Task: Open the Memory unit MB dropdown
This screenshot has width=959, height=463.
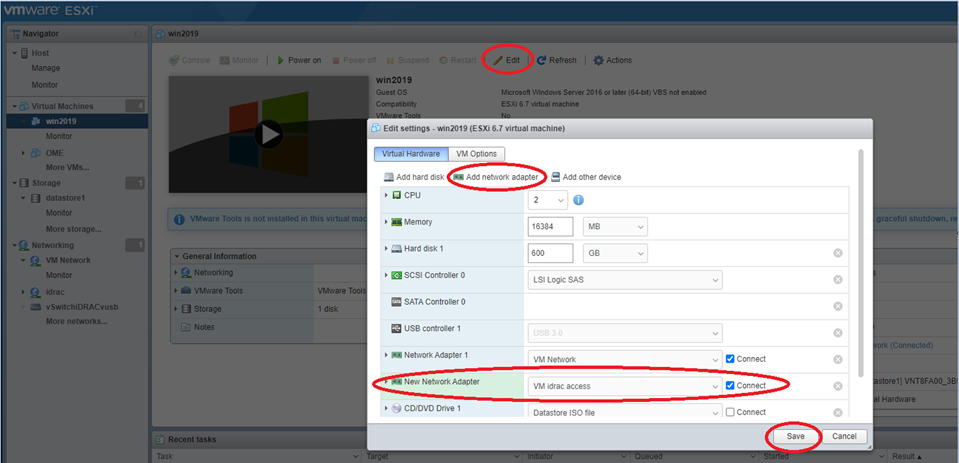Action: (x=615, y=227)
